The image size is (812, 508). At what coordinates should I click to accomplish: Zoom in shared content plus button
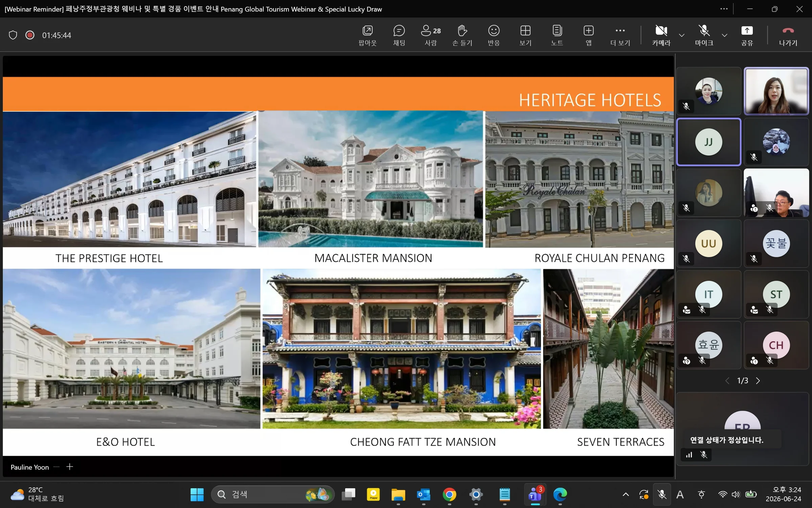click(69, 467)
